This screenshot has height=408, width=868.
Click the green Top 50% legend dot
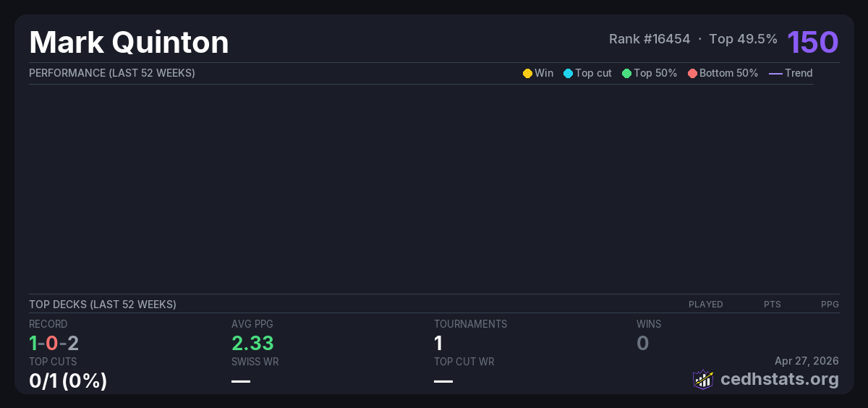[x=626, y=73]
